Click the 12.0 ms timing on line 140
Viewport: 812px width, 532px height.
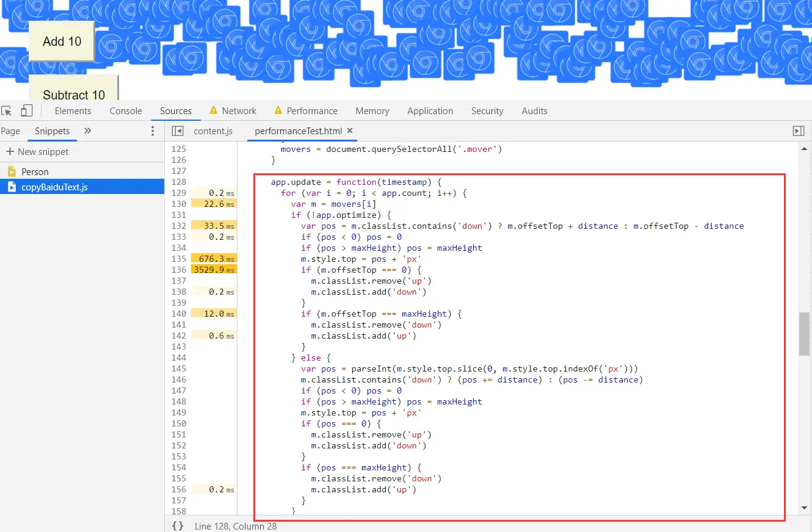click(x=214, y=314)
